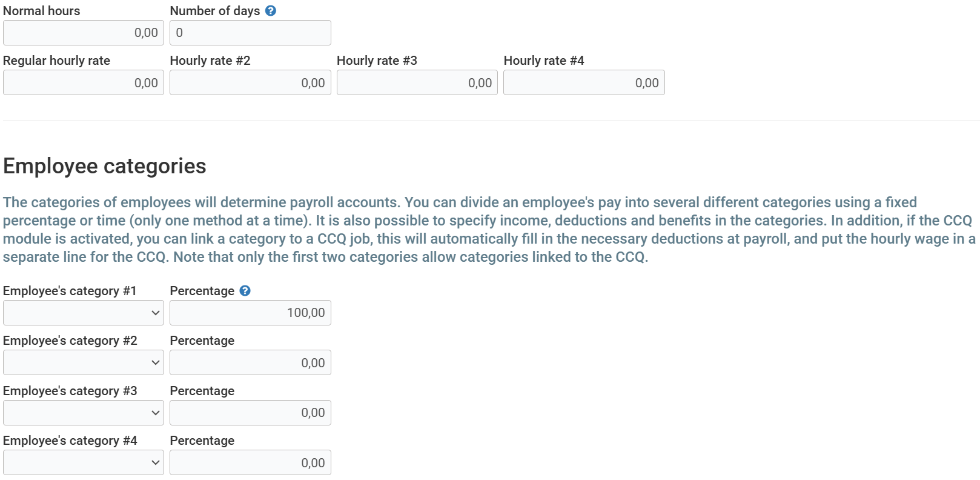
Task: Select the category #3 Percentage field
Action: point(250,413)
